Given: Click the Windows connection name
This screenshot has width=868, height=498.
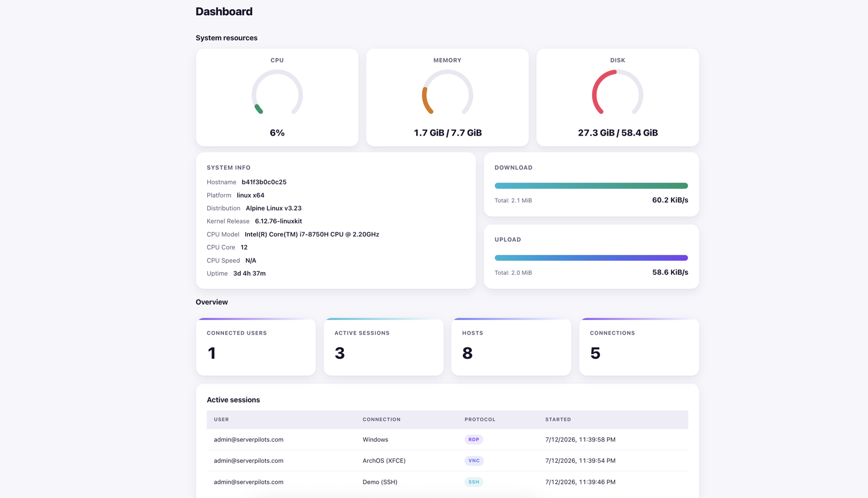Looking at the screenshot, I should (x=375, y=439).
